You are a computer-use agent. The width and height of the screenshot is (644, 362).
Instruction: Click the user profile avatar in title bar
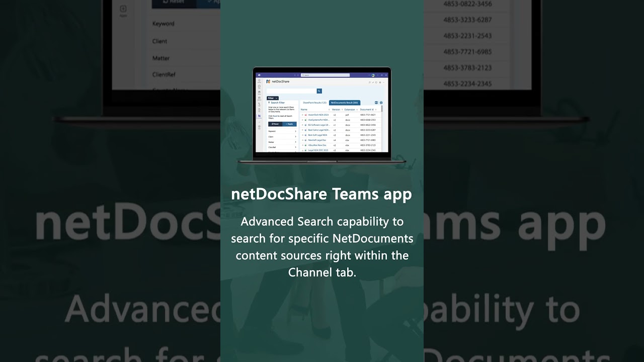pyautogui.click(x=373, y=75)
